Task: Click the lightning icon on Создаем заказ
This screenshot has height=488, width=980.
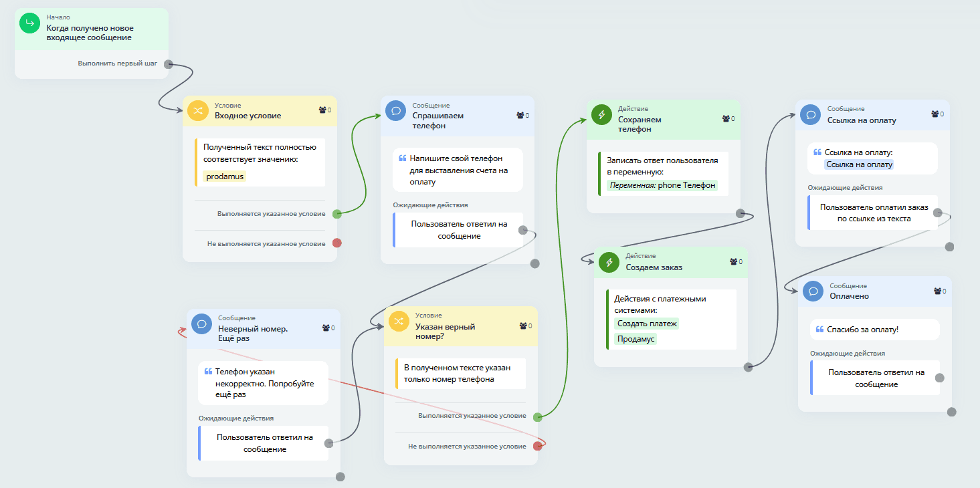Action: point(609,262)
